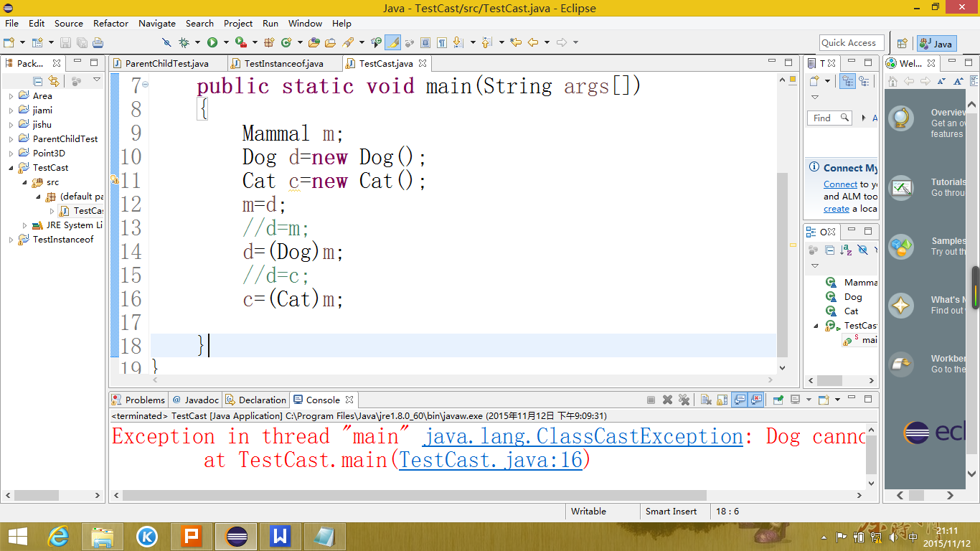
Task: Click the Open Type icon
Action: pyautogui.click(x=314, y=43)
